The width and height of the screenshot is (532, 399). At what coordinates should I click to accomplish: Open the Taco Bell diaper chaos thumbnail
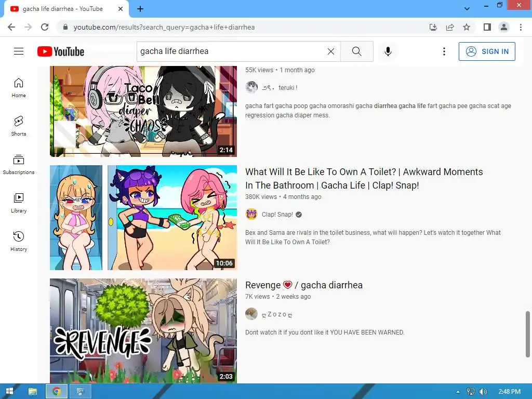(143, 111)
